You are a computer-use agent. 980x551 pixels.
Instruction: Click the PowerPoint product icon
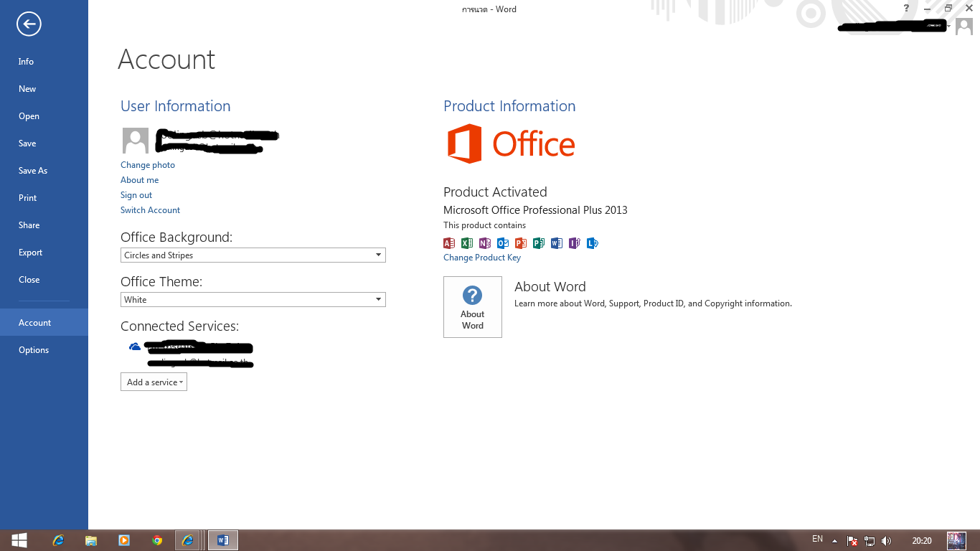pyautogui.click(x=521, y=243)
